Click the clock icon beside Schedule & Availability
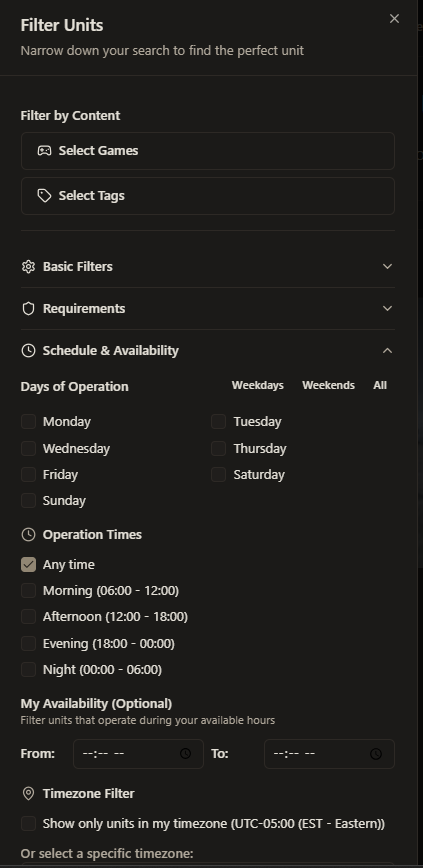Image resolution: width=423 pixels, height=868 pixels. click(x=28, y=351)
